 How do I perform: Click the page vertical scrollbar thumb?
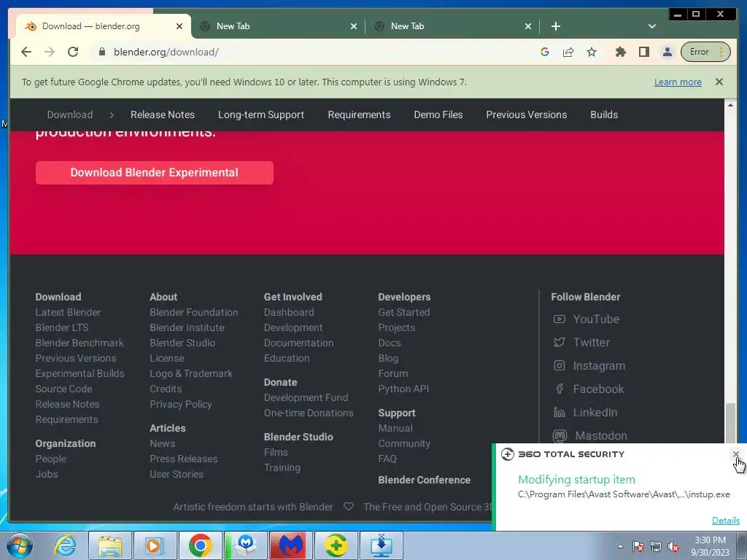click(730, 423)
